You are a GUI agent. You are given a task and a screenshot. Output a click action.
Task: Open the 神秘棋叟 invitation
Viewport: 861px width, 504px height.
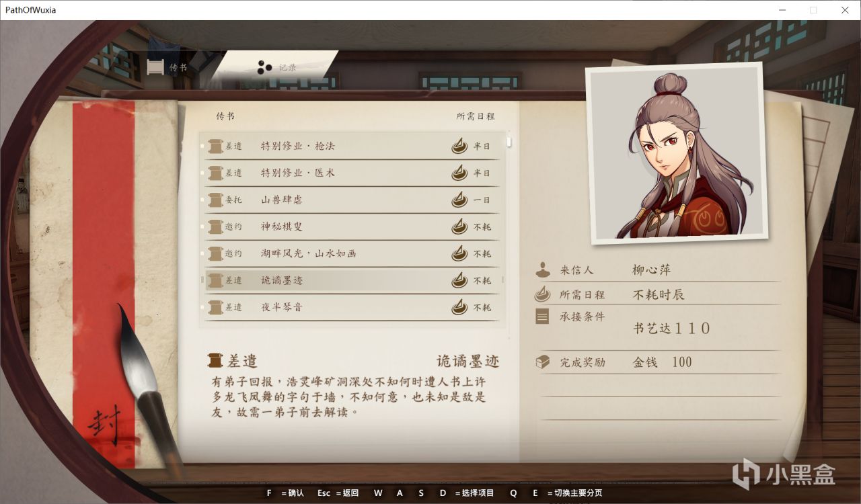click(352, 226)
